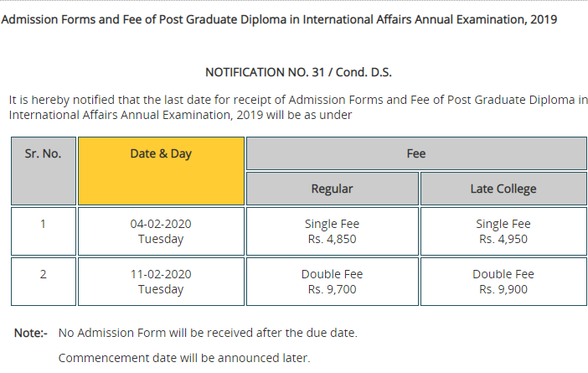This screenshot has height=373, width=588.
Task: Click the 11-02-2020 Tuesday date cell
Action: click(161, 282)
